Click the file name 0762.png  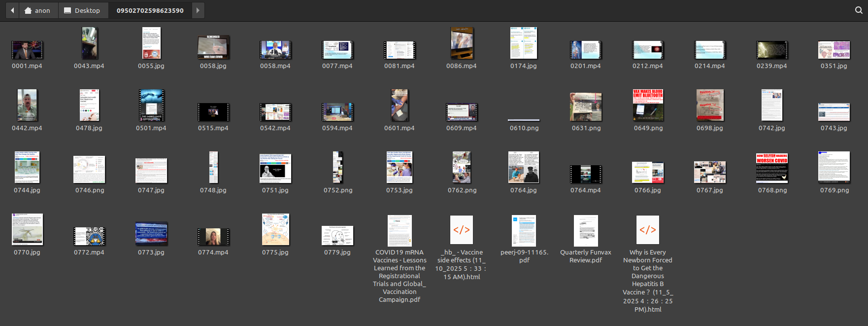point(462,190)
